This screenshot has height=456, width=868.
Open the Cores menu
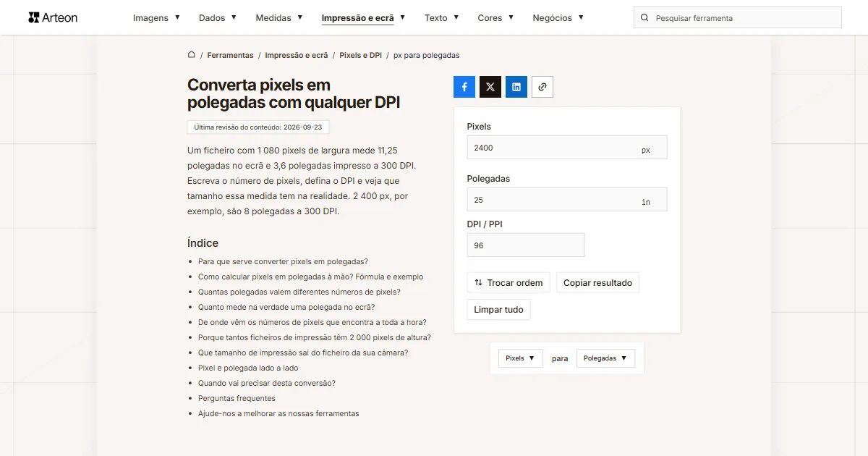pos(495,17)
